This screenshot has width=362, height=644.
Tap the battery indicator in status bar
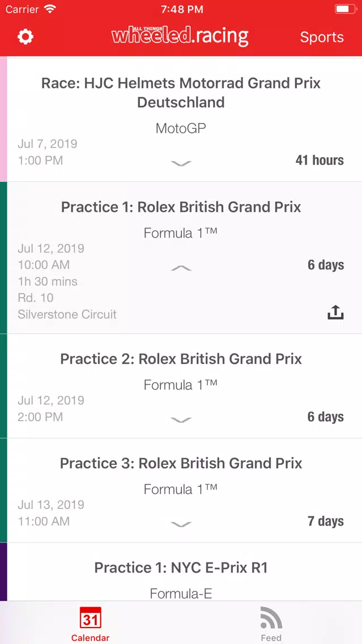point(345,10)
